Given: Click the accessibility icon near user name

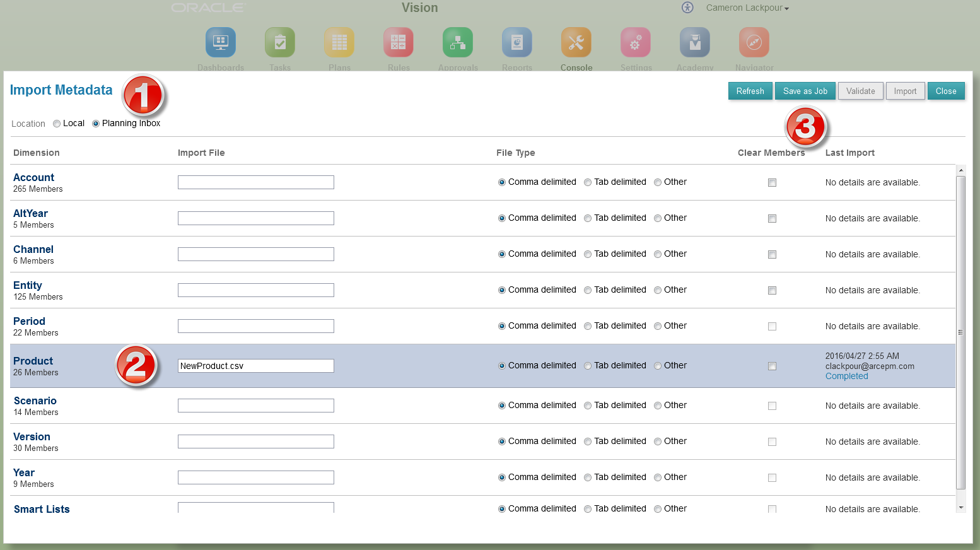Looking at the screenshot, I should coord(687,8).
